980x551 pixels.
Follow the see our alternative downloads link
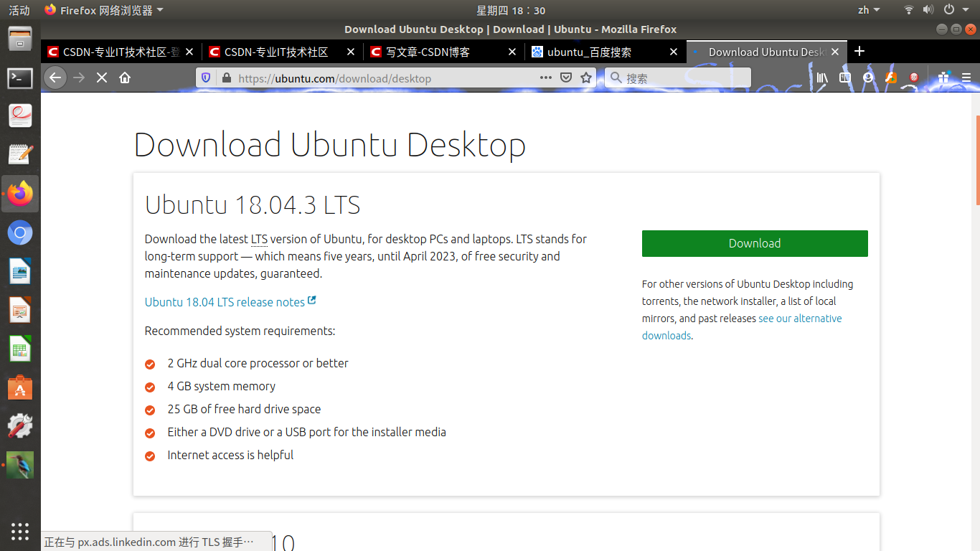742,327
